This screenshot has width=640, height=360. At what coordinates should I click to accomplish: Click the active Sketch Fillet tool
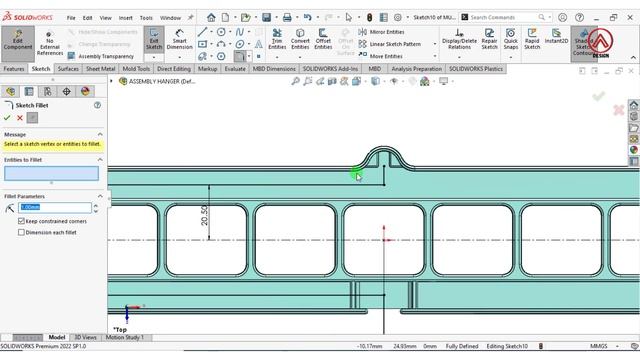[x=240, y=56]
